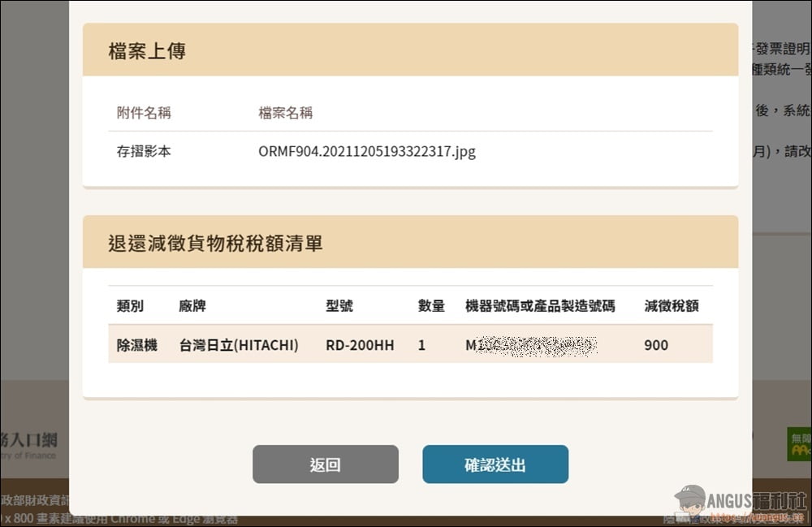Screen dimensions: 812x527
Task: Click the 存摺影本 attachment name cell
Action: (x=144, y=151)
